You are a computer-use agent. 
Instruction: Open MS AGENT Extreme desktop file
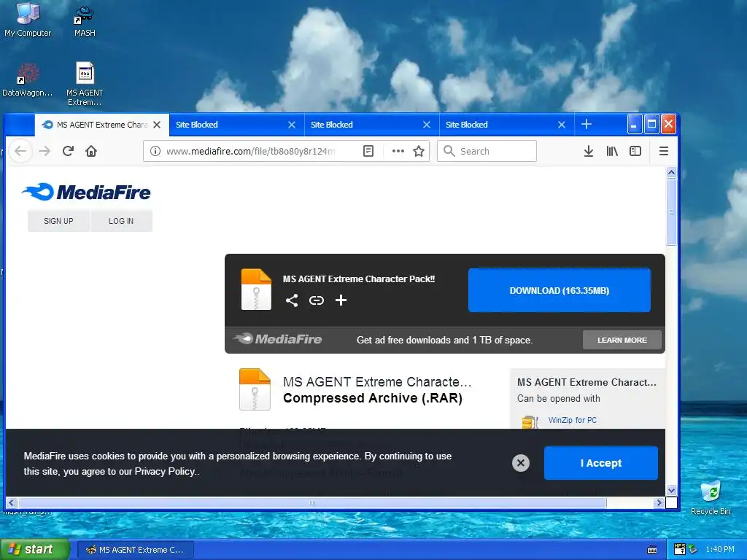tap(85, 84)
